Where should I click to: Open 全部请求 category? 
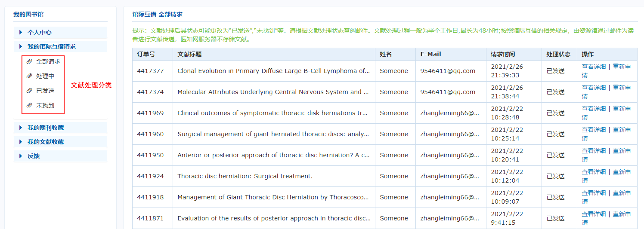tap(48, 61)
